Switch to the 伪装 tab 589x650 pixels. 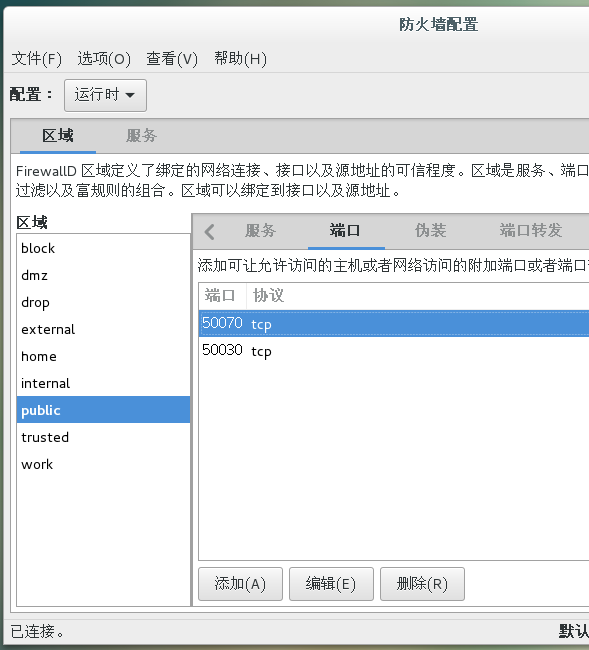click(x=430, y=230)
